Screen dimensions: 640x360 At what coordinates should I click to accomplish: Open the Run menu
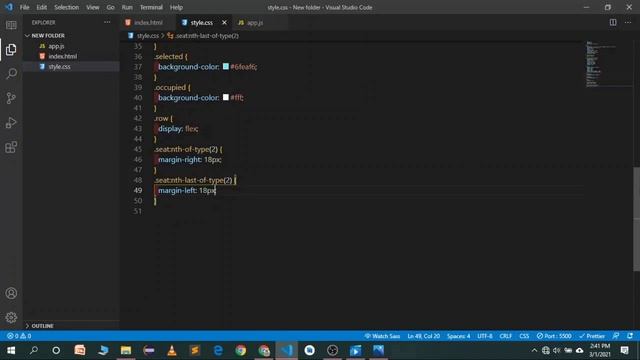coord(127,7)
